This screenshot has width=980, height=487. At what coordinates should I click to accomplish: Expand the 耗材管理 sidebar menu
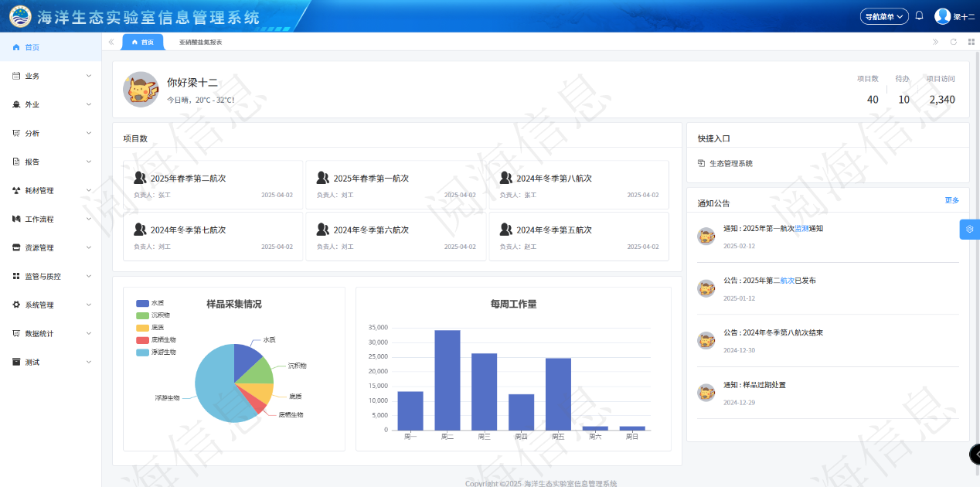(x=50, y=190)
